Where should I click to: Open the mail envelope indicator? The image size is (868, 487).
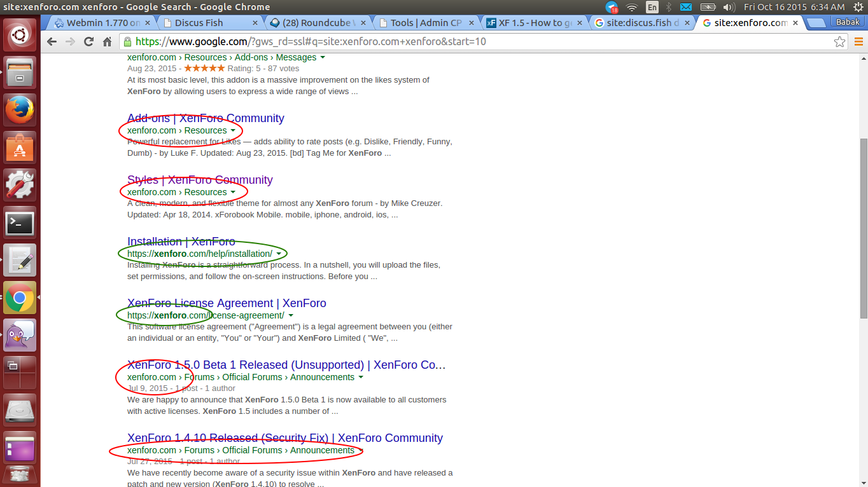686,7
